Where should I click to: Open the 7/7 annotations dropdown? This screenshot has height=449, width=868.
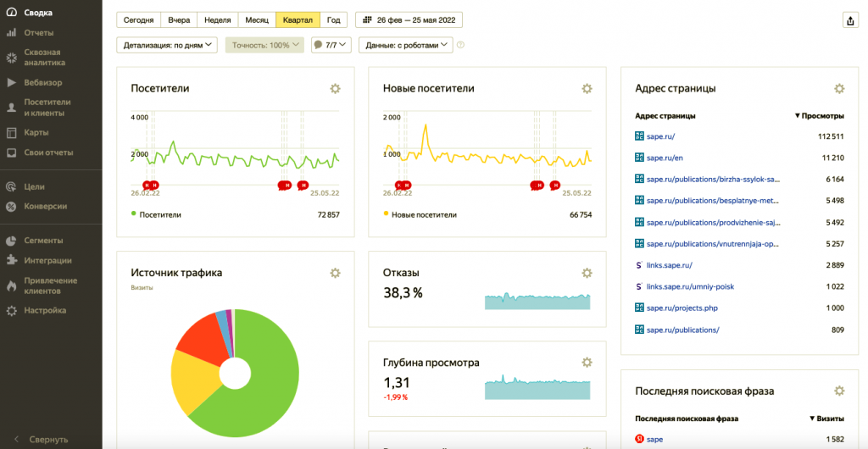coord(331,46)
